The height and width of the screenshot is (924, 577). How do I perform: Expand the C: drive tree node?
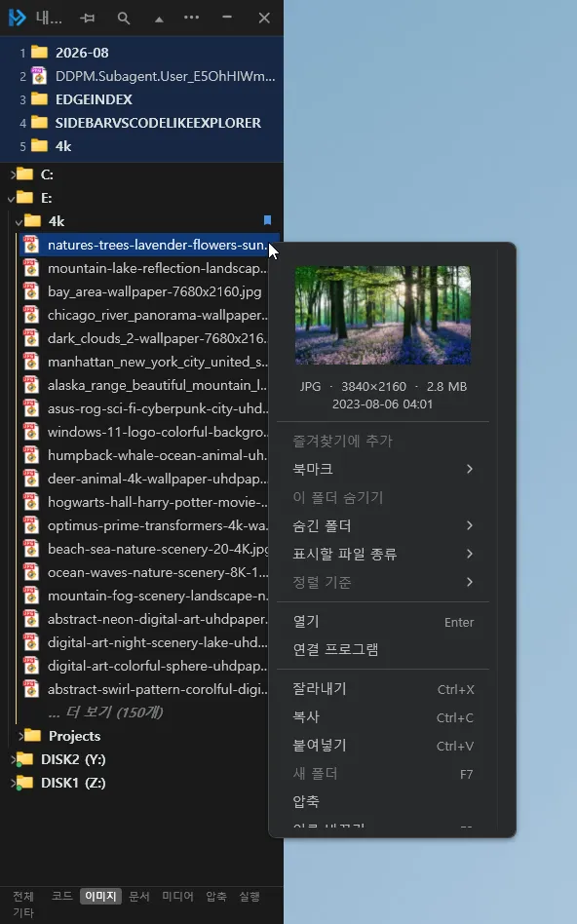click(13, 174)
